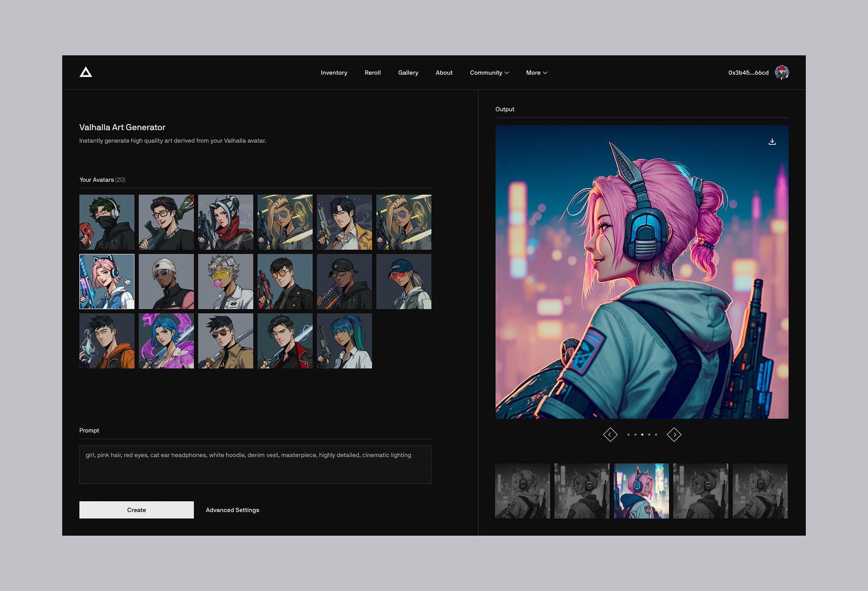Select the glasses avatar holding rocket launcher

point(166,222)
